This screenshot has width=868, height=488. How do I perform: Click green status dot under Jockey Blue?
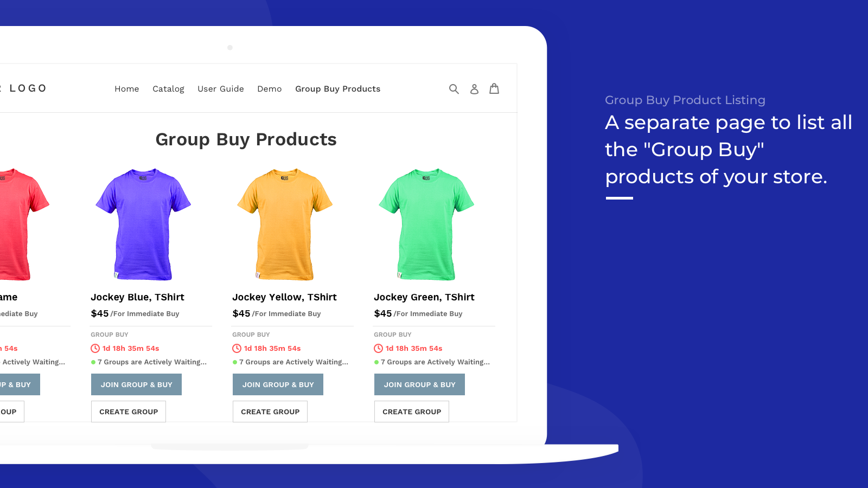[x=93, y=362]
